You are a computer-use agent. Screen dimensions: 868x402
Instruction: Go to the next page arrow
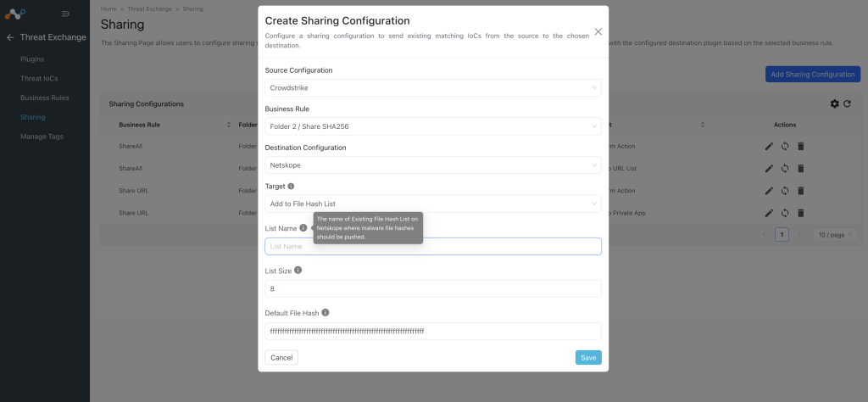point(798,235)
